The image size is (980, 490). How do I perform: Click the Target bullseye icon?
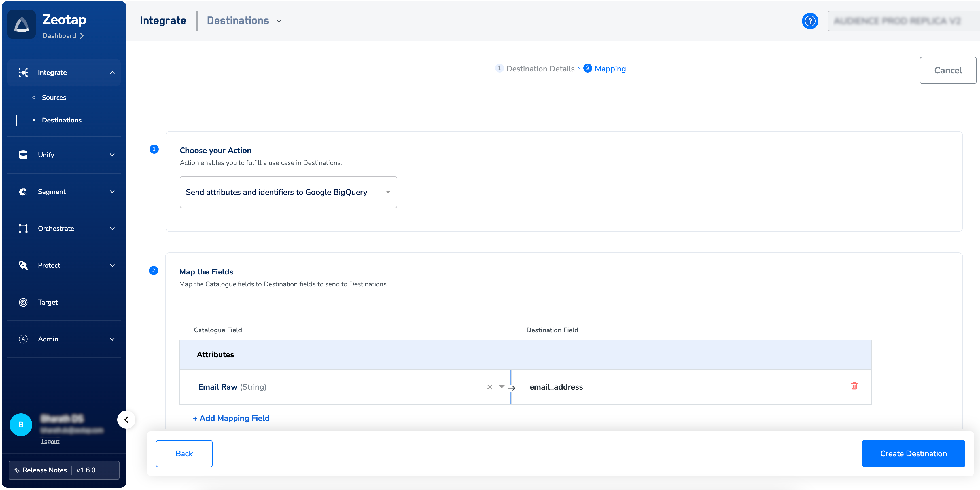tap(23, 302)
